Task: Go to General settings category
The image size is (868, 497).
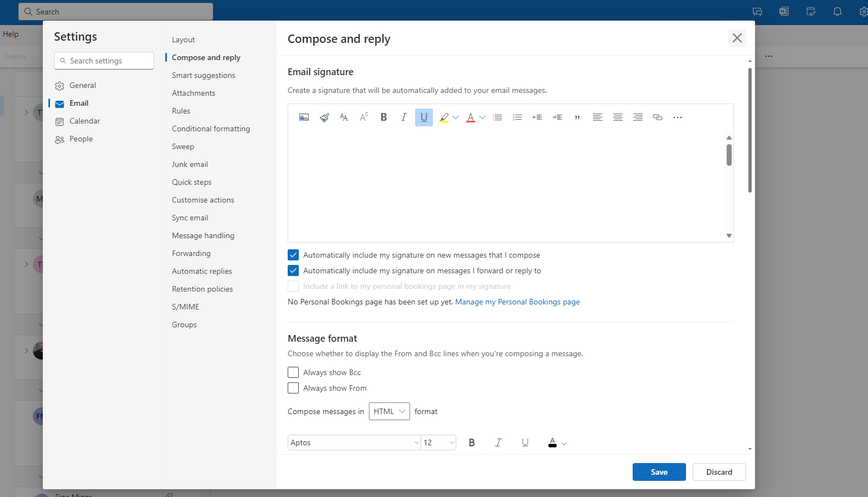Action: [83, 85]
